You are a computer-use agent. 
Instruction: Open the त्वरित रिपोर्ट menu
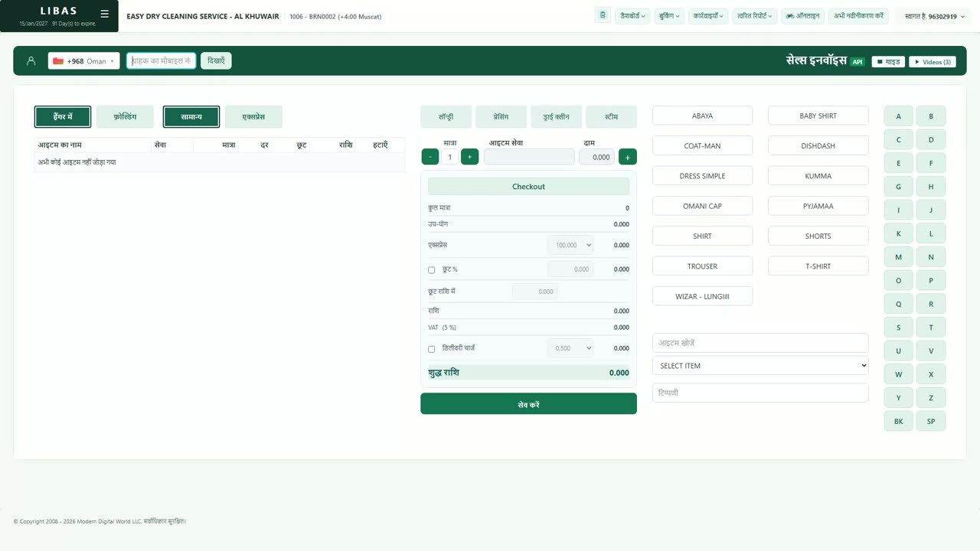[755, 15]
